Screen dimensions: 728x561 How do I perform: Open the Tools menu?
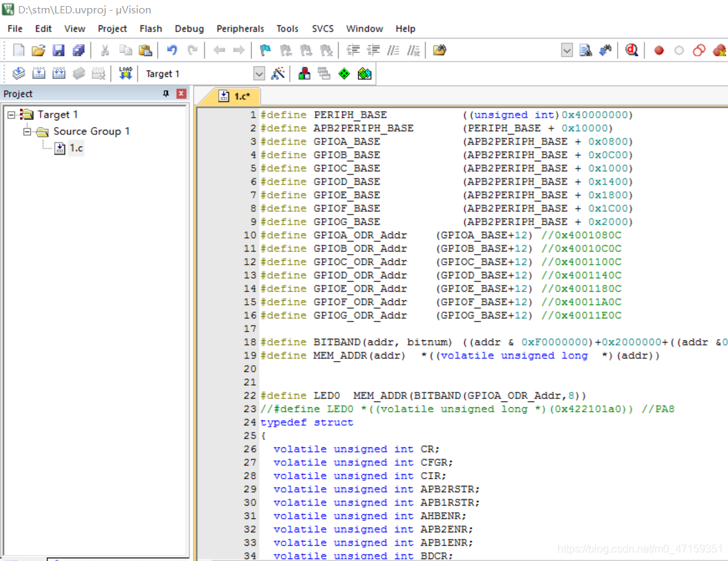288,29
